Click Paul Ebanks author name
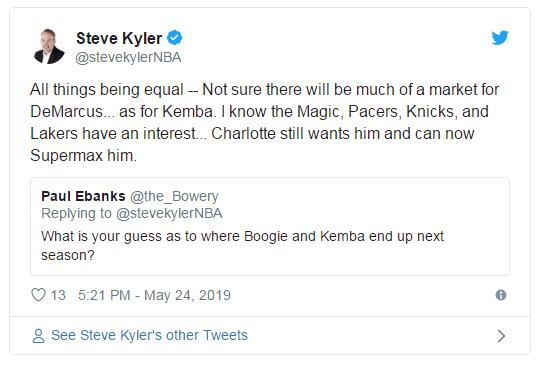The height and width of the screenshot is (365, 544). click(83, 196)
